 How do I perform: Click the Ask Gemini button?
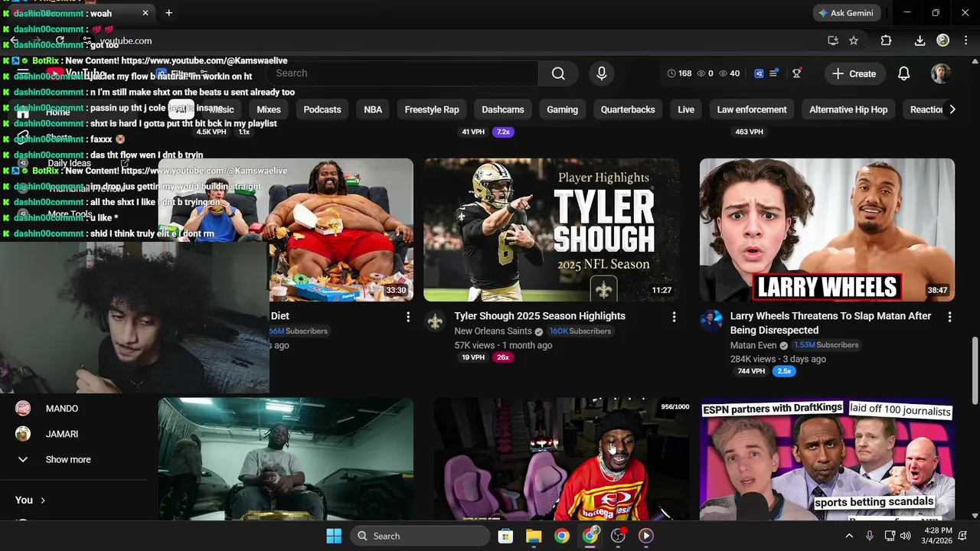tap(846, 13)
